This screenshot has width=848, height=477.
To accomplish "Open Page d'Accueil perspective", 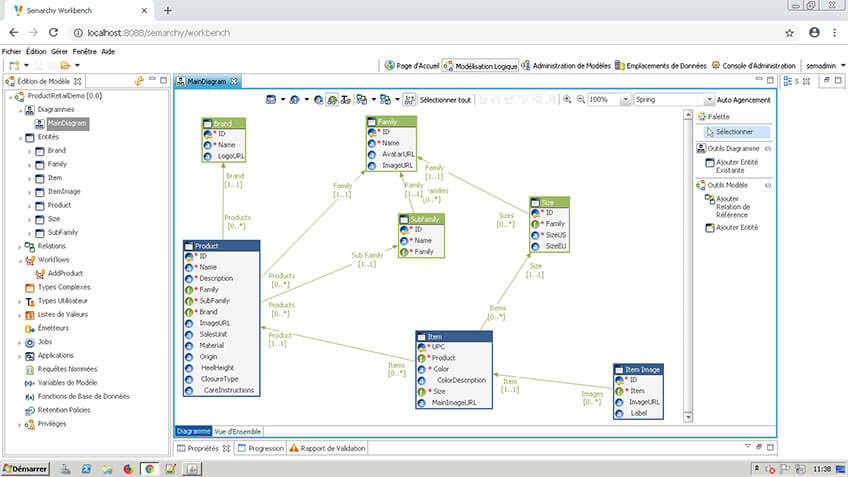I will point(413,65).
